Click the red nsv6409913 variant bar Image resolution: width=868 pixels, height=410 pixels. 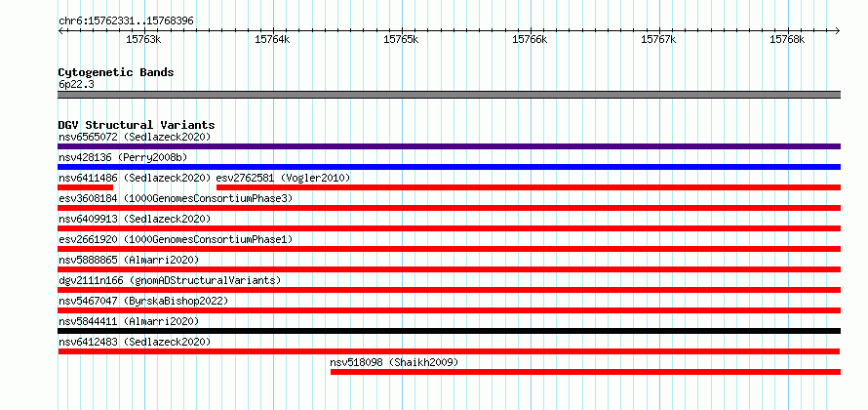[x=449, y=228]
